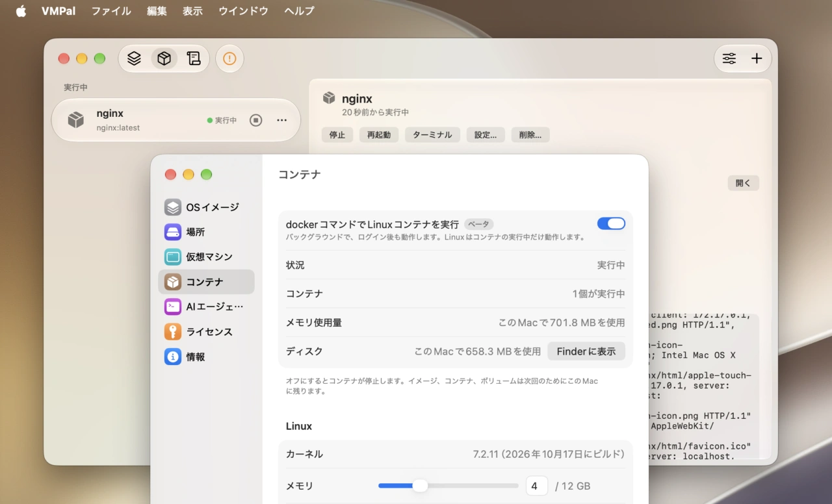Open the virtual machines stack view icon
The image size is (832, 504).
pos(134,58)
